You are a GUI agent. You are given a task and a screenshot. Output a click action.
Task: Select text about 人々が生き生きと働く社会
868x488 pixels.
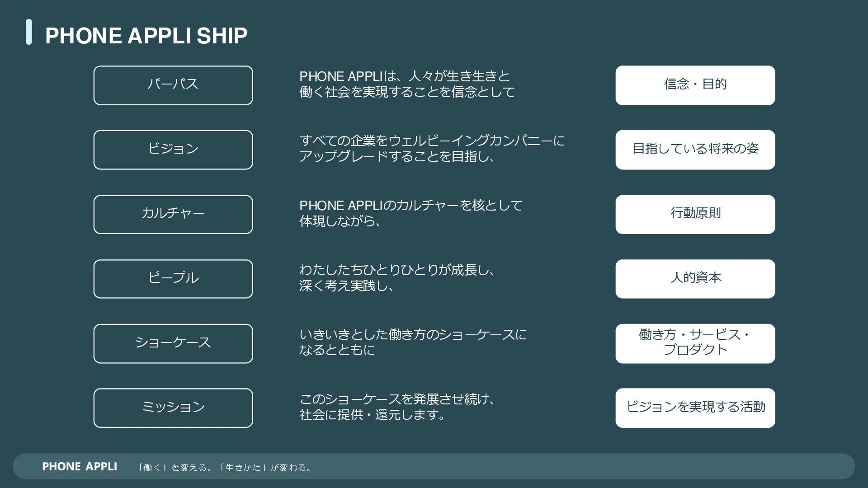coord(407,84)
